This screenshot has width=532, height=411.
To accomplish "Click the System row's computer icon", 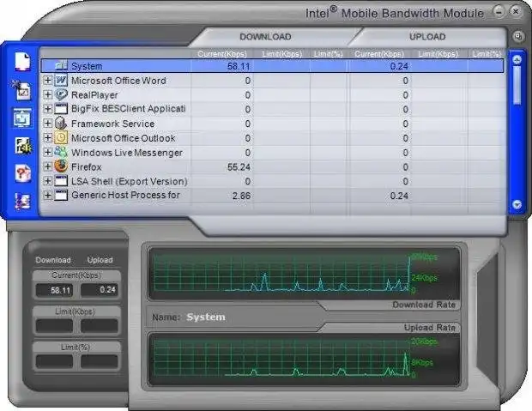I will pyautogui.click(x=62, y=66).
